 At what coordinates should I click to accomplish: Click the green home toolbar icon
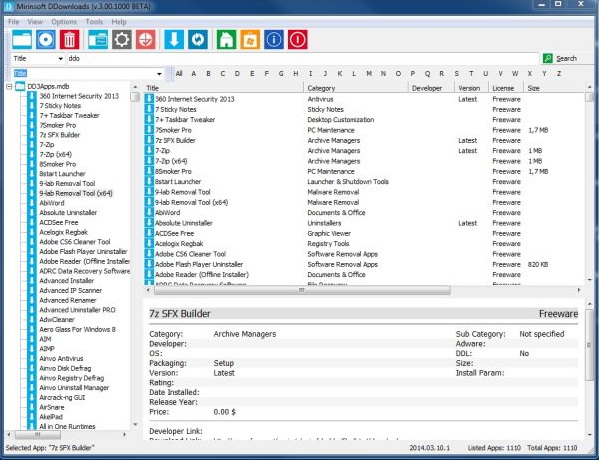tap(226, 39)
